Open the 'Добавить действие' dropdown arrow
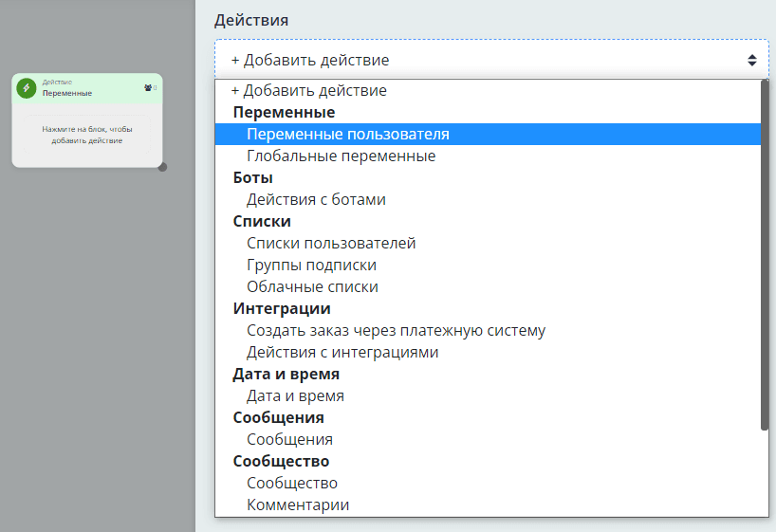The image size is (776, 532). click(x=751, y=60)
